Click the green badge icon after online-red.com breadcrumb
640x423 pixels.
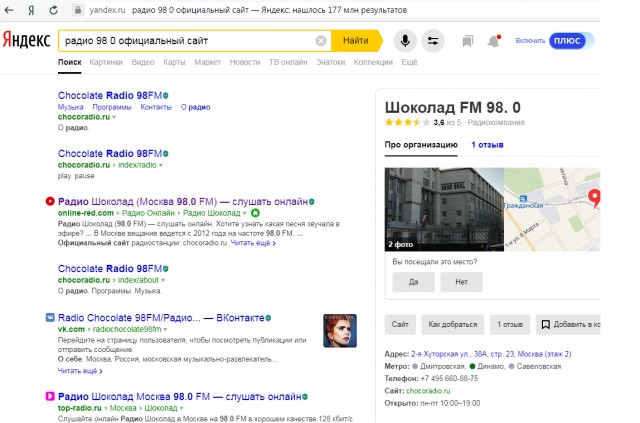[x=255, y=213]
